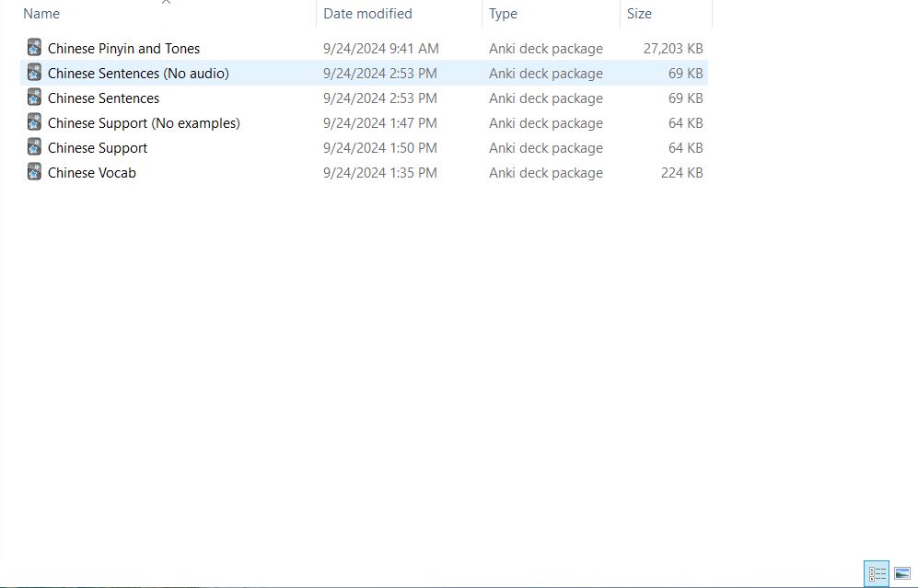Click date 9/24/2024 1:35 PM
This screenshot has width=918, height=588.
(x=380, y=173)
